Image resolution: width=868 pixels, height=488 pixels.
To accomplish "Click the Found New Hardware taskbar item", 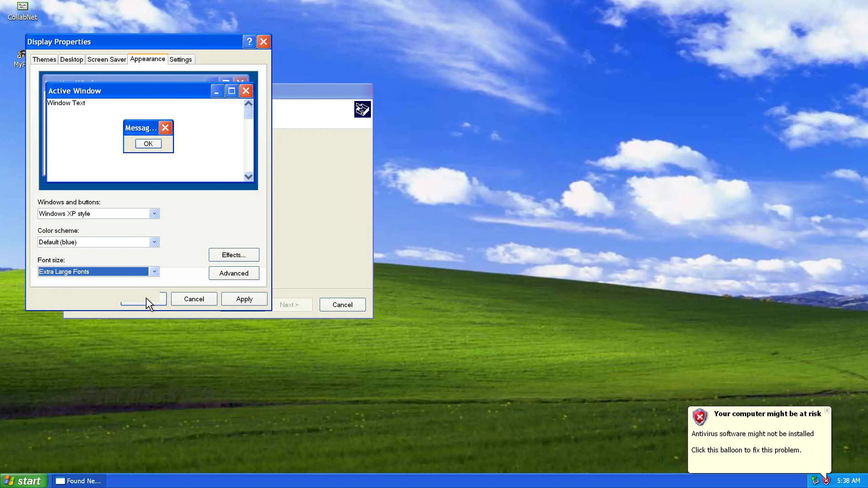I will pyautogui.click(x=79, y=481).
